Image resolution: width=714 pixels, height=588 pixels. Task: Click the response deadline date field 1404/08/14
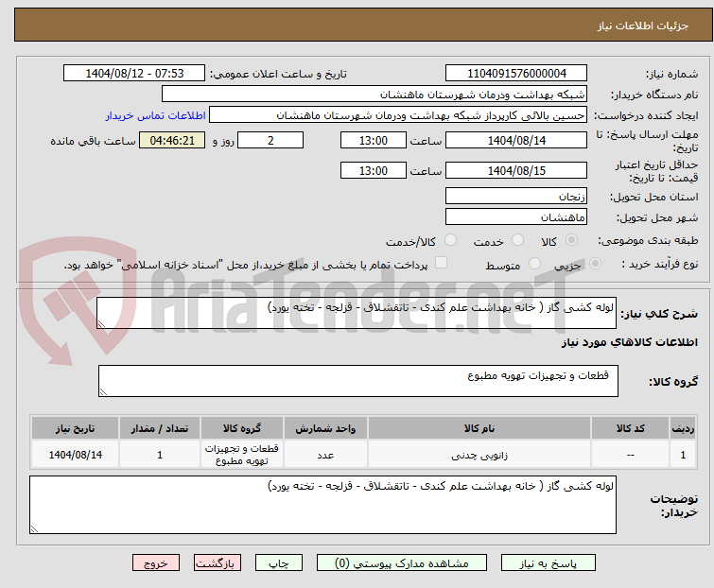click(515, 141)
